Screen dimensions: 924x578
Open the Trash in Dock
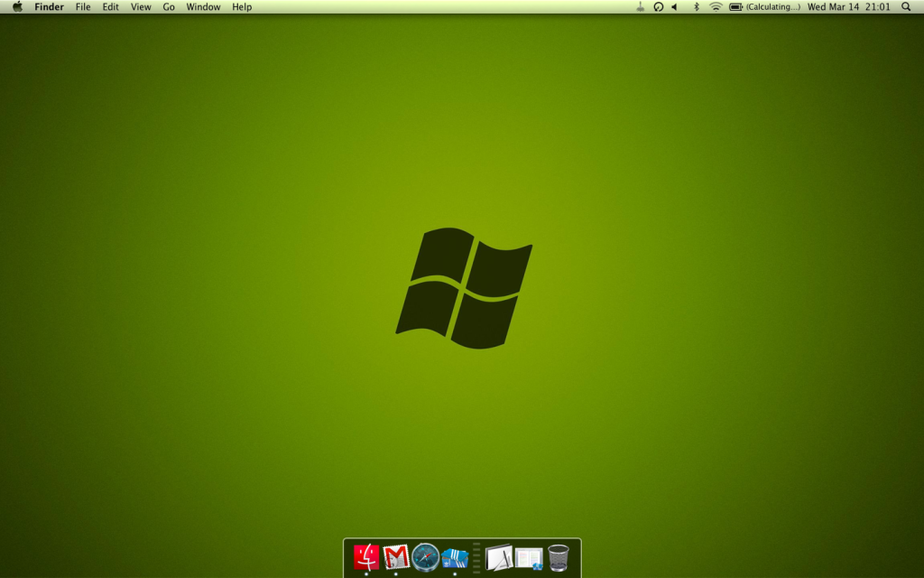coord(558,557)
